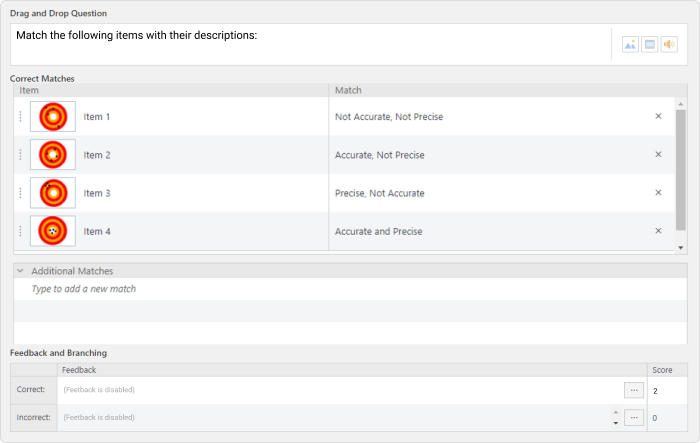700x443 pixels.
Task: Click the matches list scroll down arrow
Action: [681, 248]
